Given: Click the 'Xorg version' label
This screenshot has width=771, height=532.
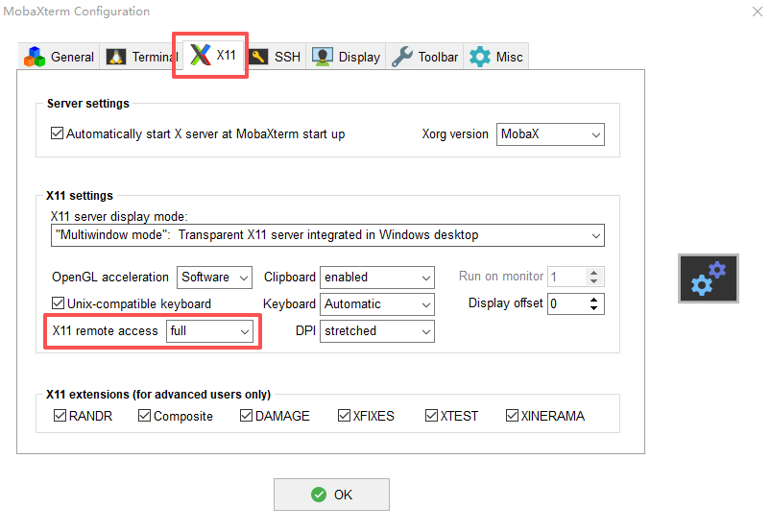Looking at the screenshot, I should (x=455, y=134).
